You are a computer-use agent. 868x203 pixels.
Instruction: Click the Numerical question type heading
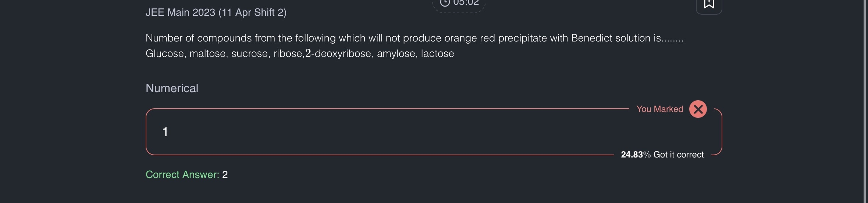coord(172,88)
